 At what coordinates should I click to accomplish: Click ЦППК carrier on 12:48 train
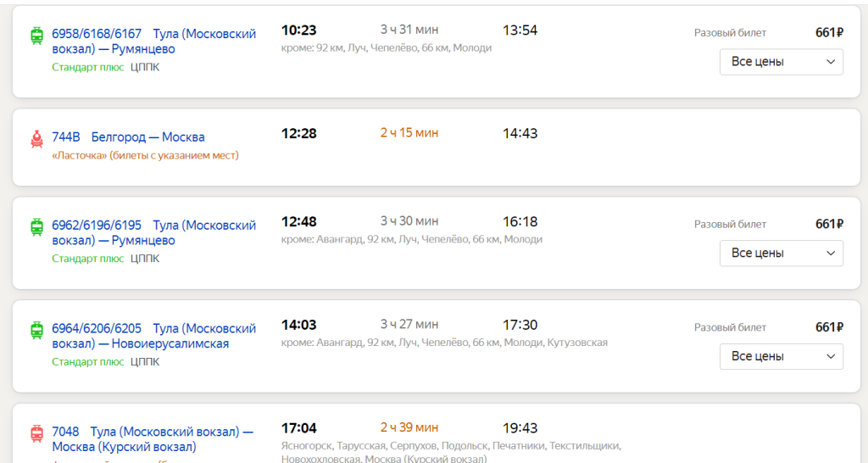[145, 259]
